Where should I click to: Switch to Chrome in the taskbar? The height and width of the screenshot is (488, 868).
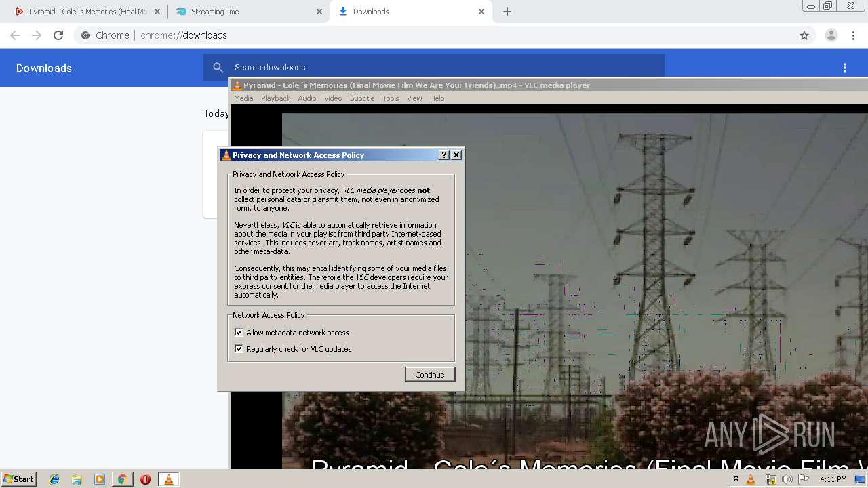coord(122,479)
